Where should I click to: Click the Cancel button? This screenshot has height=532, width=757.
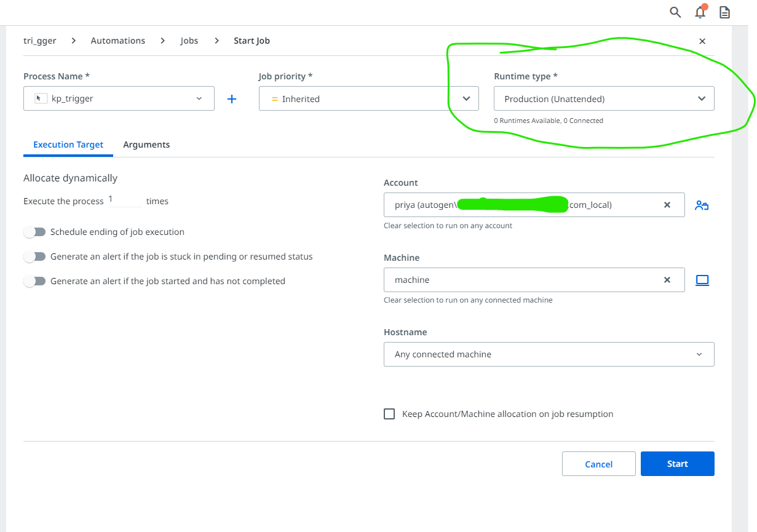click(x=598, y=464)
